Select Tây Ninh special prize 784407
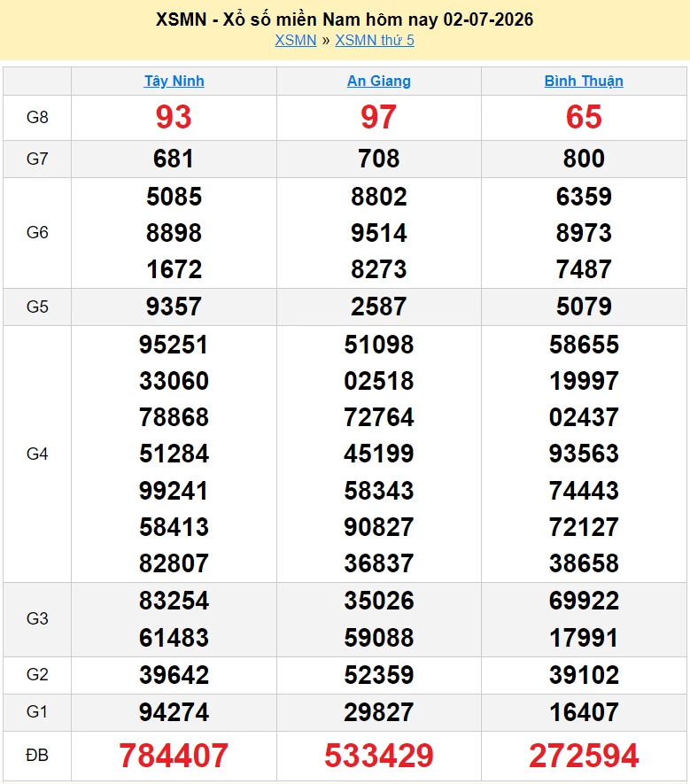 (x=174, y=756)
